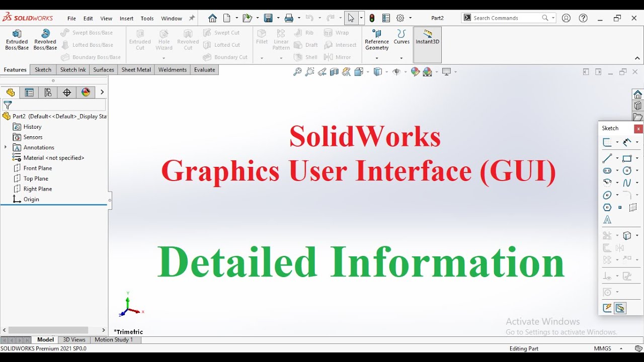Image resolution: width=644 pixels, height=362 pixels.
Task: Open the Search Commands dropdown arrow
Action: (553, 18)
